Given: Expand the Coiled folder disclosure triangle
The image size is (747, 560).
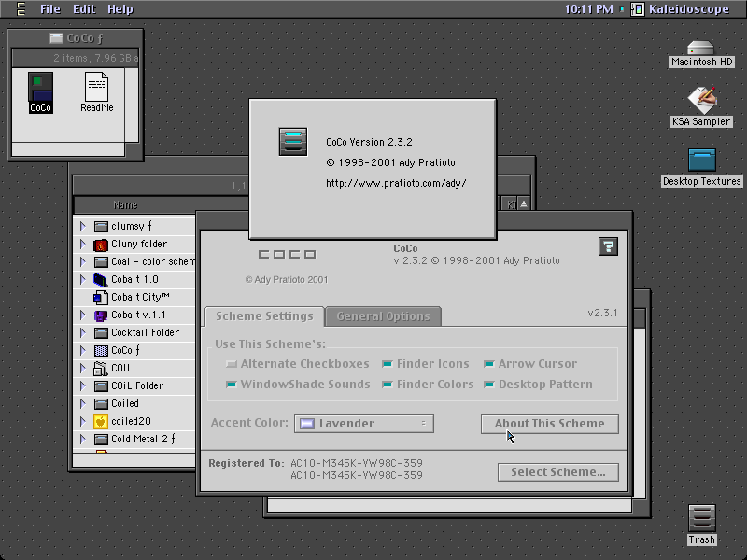Looking at the screenshot, I should [83, 404].
